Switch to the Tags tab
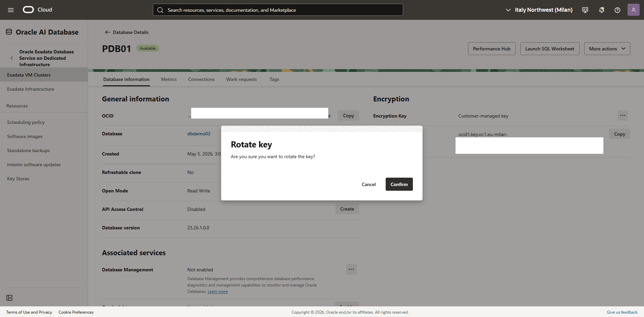 coord(274,79)
